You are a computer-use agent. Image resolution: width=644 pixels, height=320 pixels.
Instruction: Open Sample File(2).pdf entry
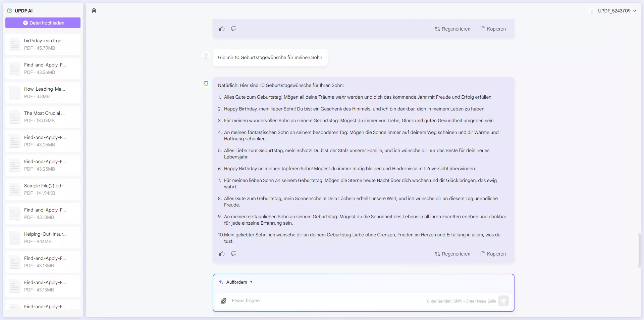pyautogui.click(x=43, y=189)
